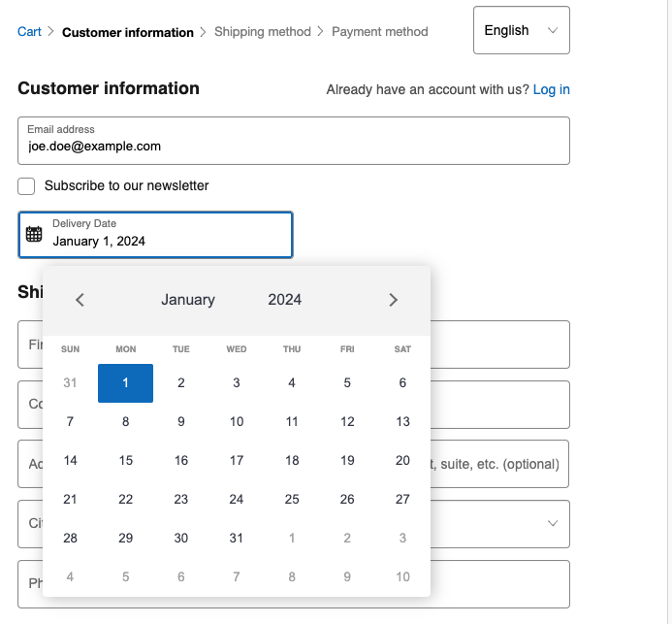The width and height of the screenshot is (672, 624).
Task: Select the Customer information breadcrumb step
Action: click(x=128, y=33)
